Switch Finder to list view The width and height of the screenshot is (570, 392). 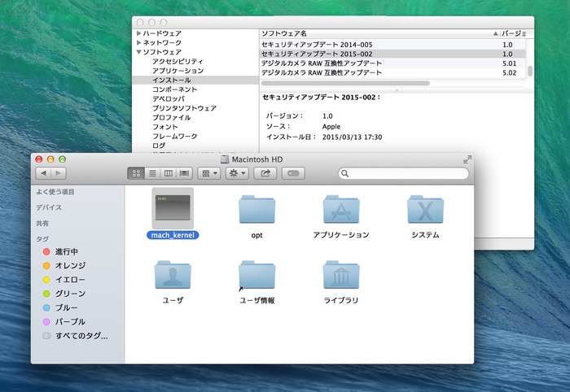pos(152,173)
